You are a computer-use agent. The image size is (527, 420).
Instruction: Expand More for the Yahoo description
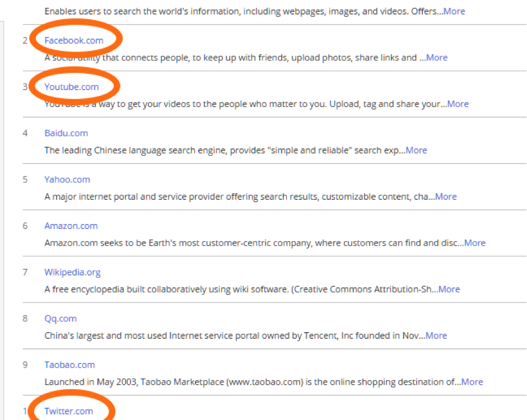pos(446,197)
